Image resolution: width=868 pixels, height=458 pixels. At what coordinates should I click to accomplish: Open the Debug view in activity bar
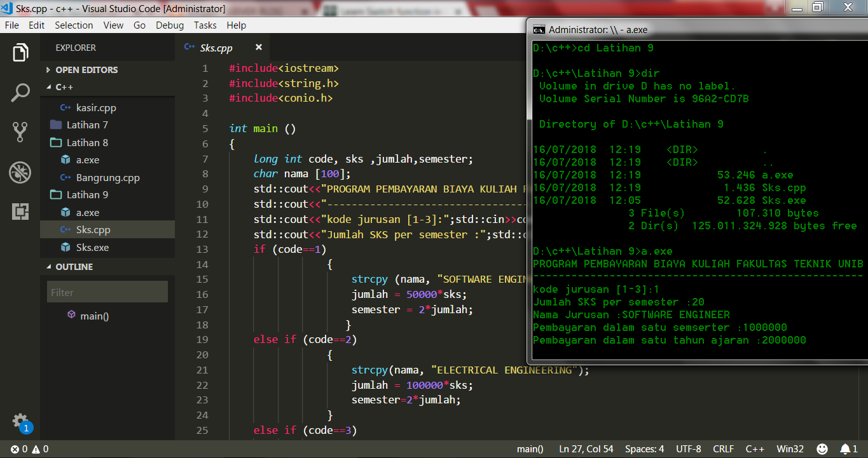pos(20,172)
